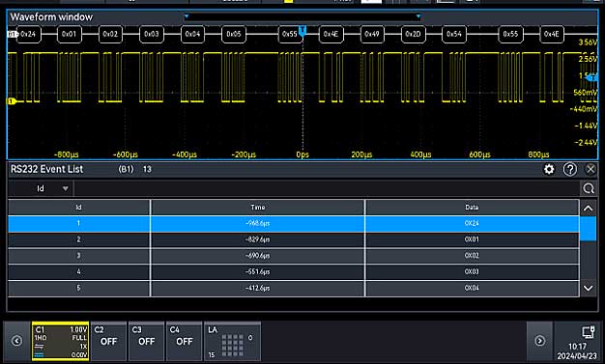
Task: Open help for RS232 Event List
Action: point(570,169)
